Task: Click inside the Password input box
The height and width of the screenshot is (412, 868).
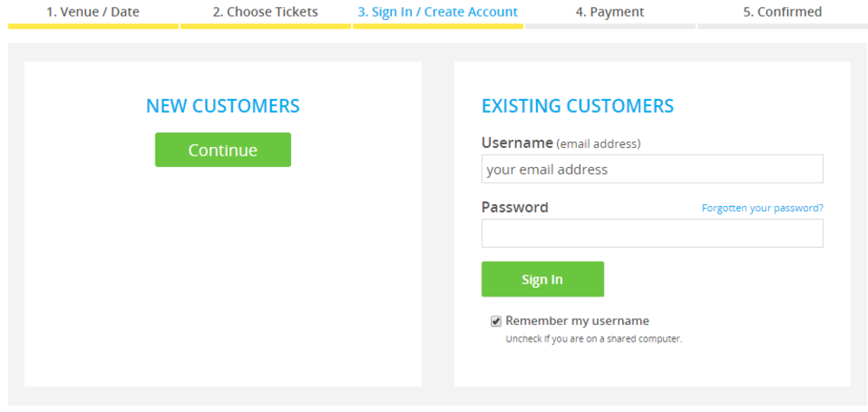Action: pos(652,233)
